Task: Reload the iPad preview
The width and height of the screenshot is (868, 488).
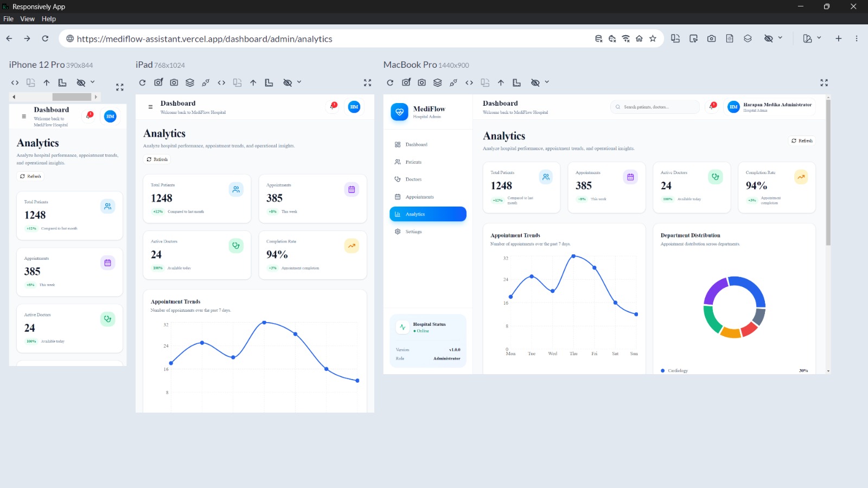Action: tap(142, 83)
